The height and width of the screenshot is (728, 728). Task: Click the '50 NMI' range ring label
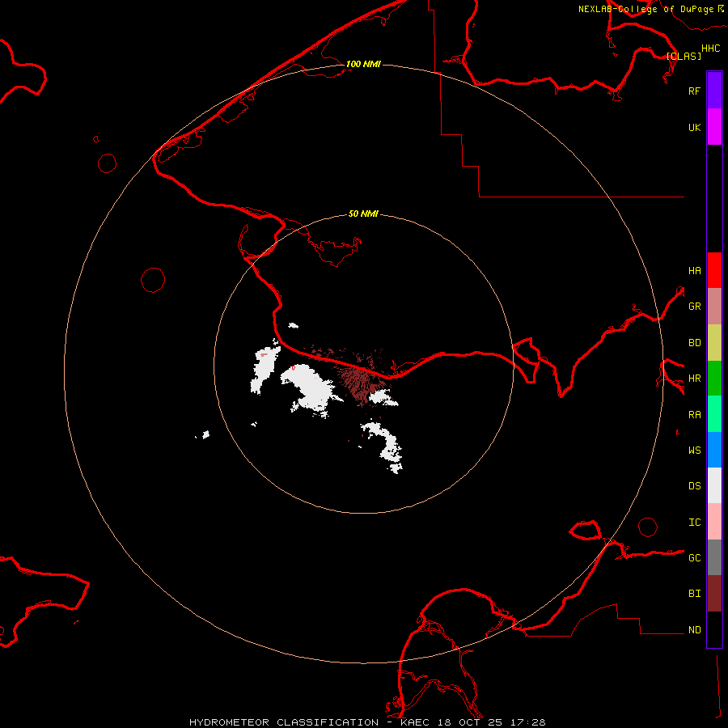point(363,214)
